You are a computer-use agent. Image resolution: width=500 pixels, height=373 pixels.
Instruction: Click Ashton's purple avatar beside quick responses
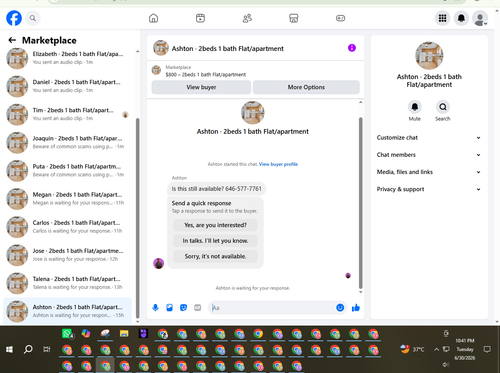click(158, 263)
